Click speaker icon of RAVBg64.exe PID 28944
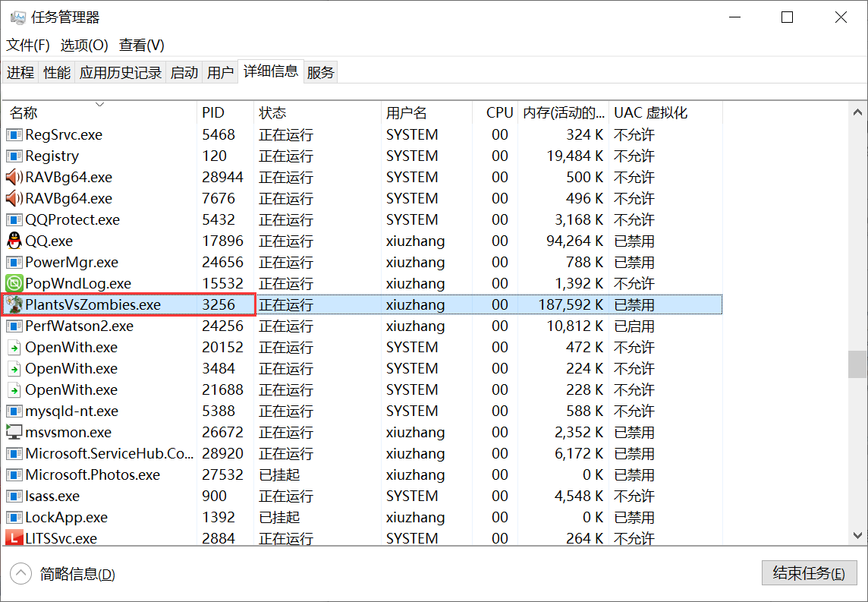Viewport: 868px width, 602px height. [14, 177]
